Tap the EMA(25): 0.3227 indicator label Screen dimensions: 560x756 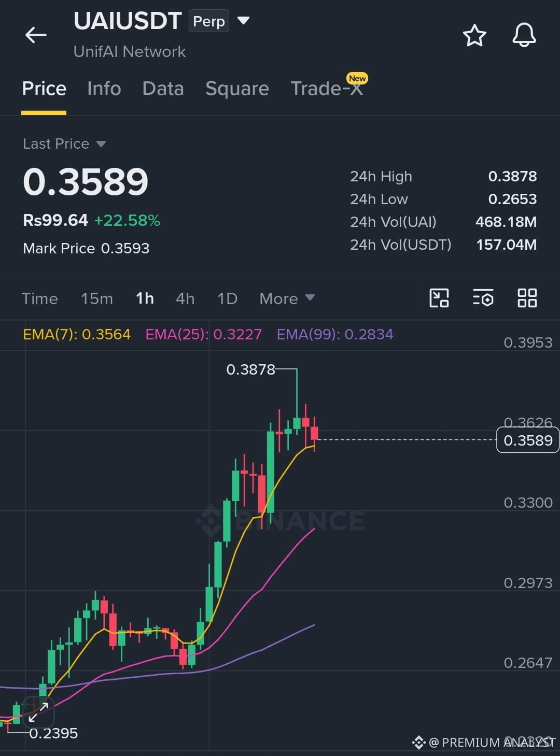[x=203, y=334]
